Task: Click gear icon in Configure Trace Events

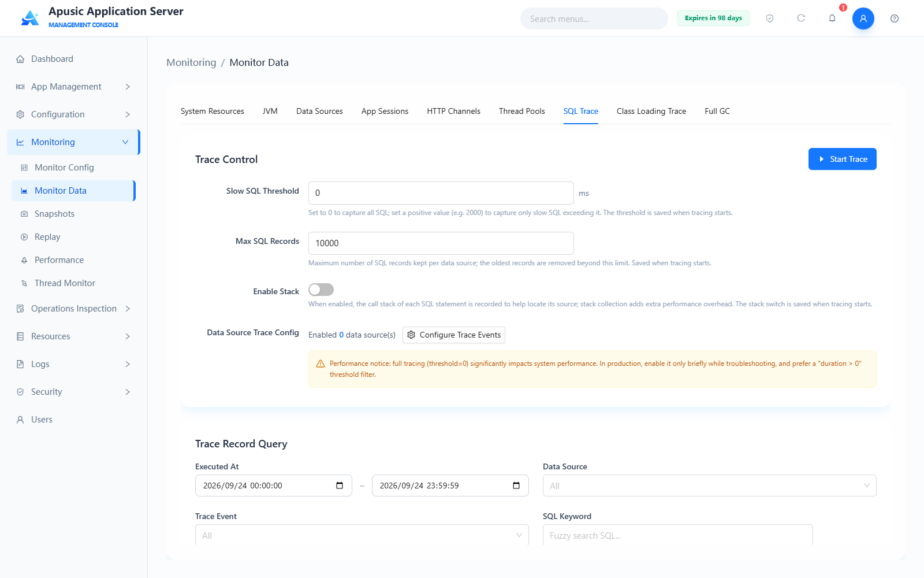Action: click(411, 335)
